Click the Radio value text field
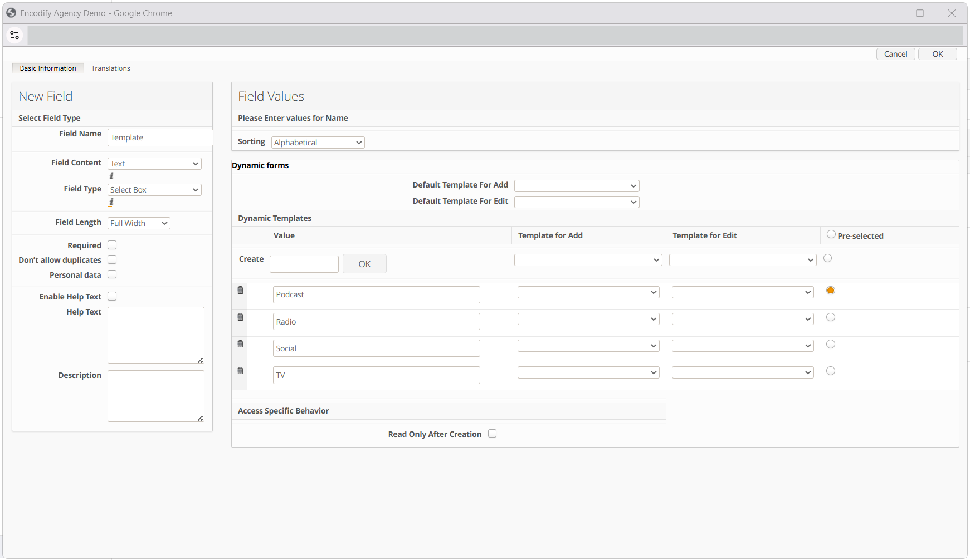The width and height of the screenshot is (970, 560). tap(377, 321)
